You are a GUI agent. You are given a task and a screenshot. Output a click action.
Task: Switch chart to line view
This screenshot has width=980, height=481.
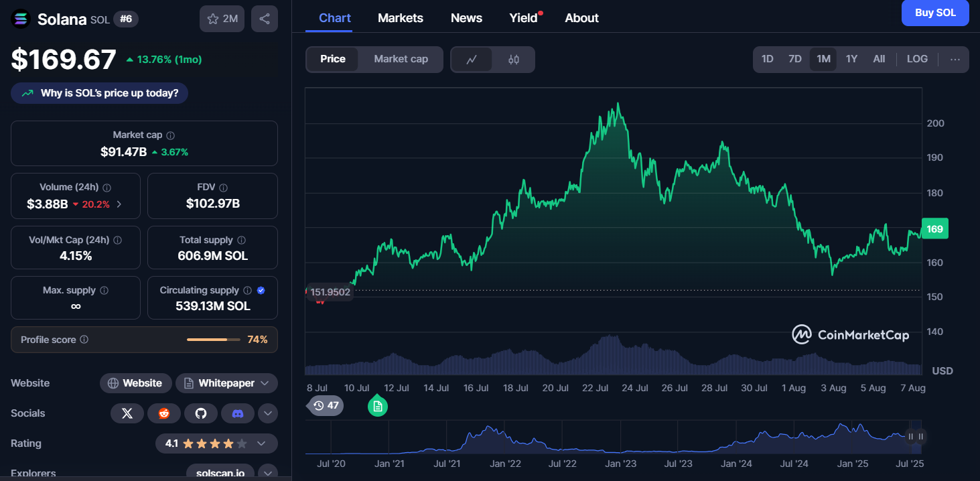coord(472,60)
